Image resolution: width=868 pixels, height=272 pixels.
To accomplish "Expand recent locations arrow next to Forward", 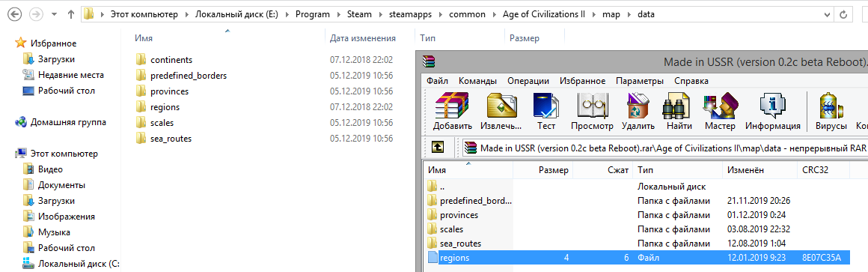I will 54,15.
